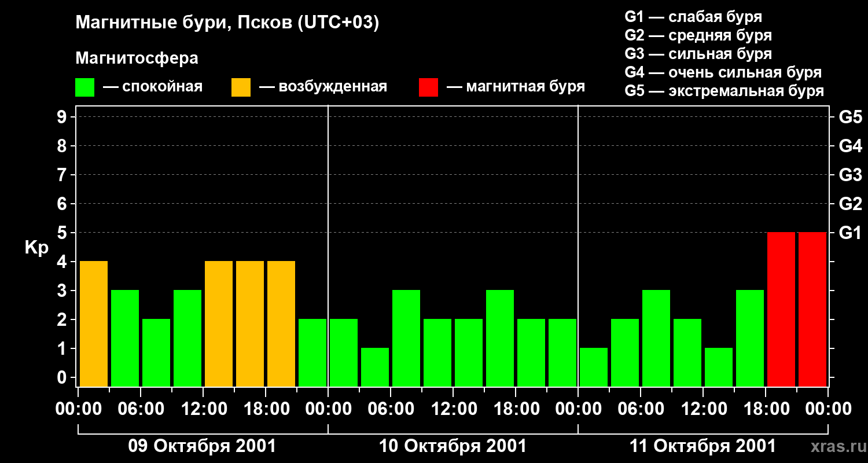Click the 'Магнитосфера' legend heading
This screenshot has height=463, width=868.
click(137, 58)
